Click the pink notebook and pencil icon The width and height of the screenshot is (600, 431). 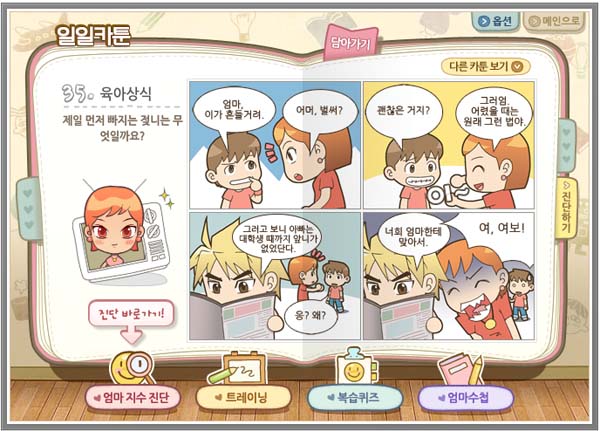461,369
